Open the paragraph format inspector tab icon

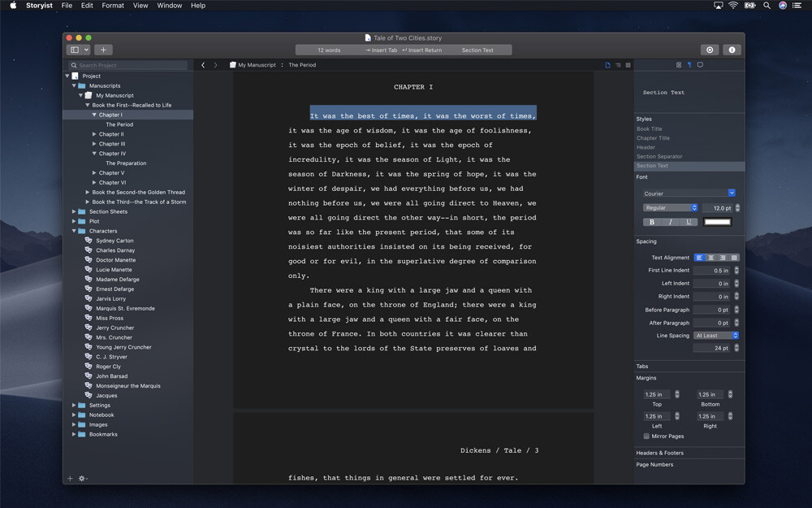[689, 65]
